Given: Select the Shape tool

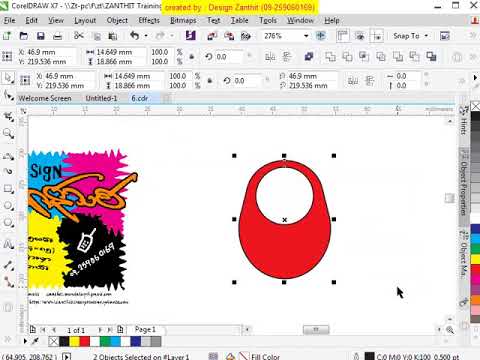Looking at the screenshot, I should click(x=8, y=96).
